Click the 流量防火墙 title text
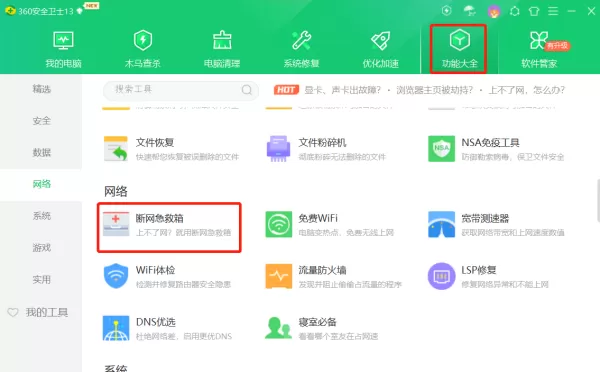Viewport: 600px width, 372px height. [x=323, y=270]
